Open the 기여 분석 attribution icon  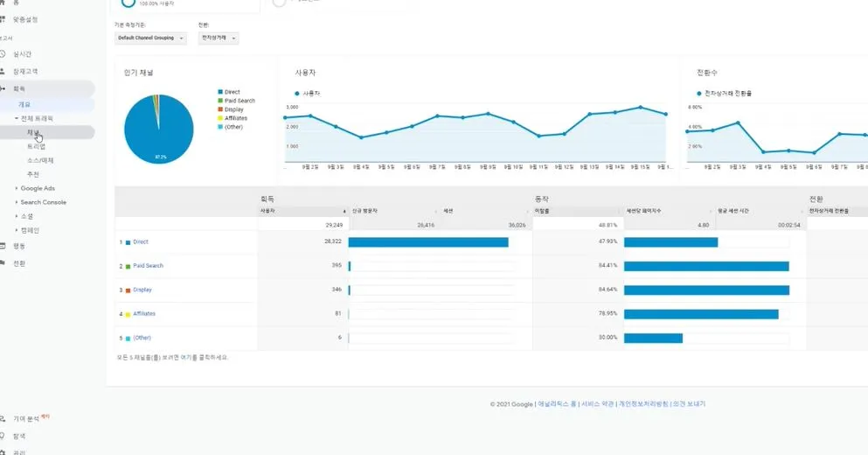[x=3, y=418]
